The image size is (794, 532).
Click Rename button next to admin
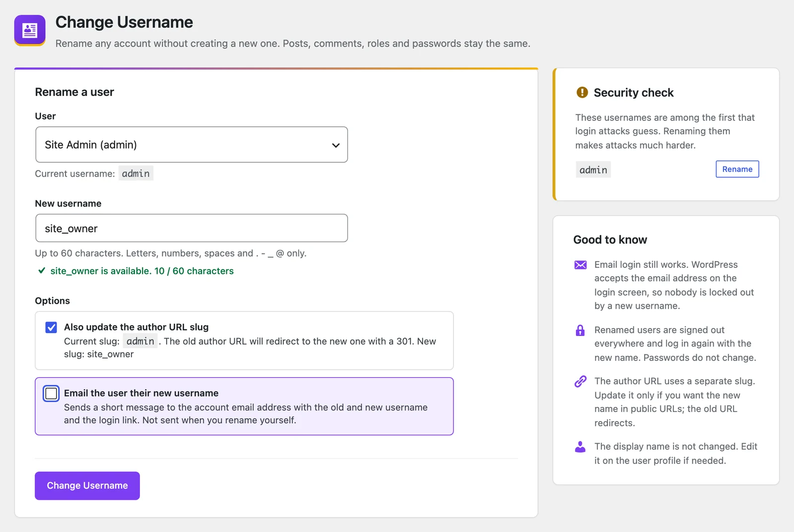737,169
